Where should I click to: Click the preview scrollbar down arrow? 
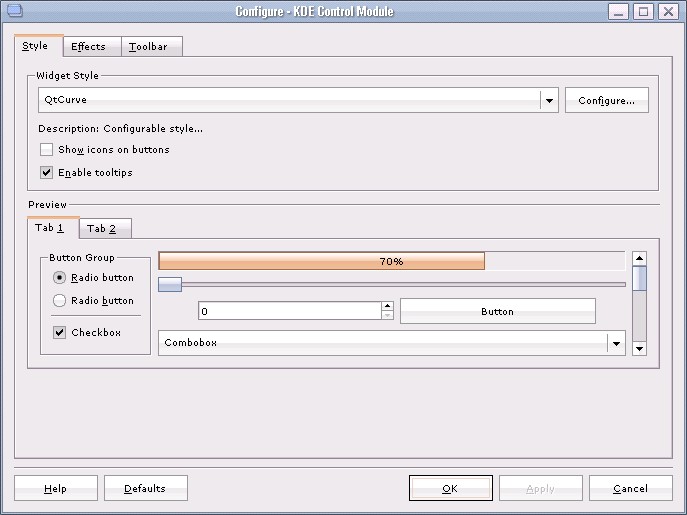coord(639,348)
